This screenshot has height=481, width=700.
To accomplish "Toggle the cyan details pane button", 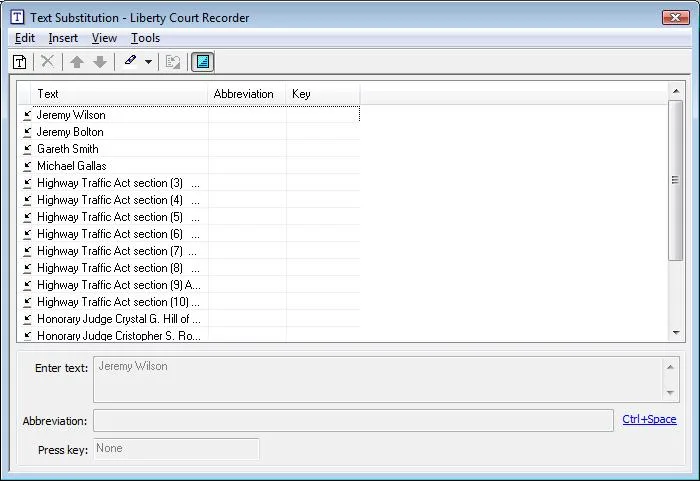I will 203,62.
